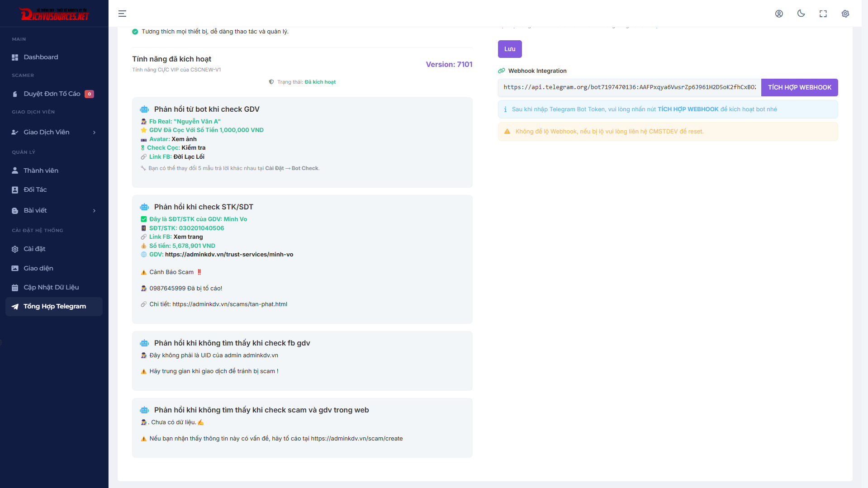Expand the Bài viết submenu arrow
The width and height of the screenshot is (868, 488).
(x=94, y=211)
